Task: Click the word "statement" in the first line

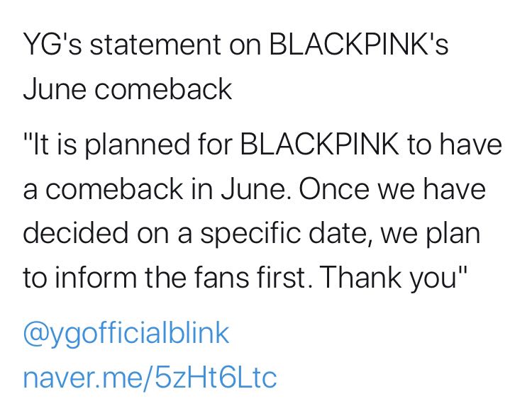Action: (x=155, y=45)
